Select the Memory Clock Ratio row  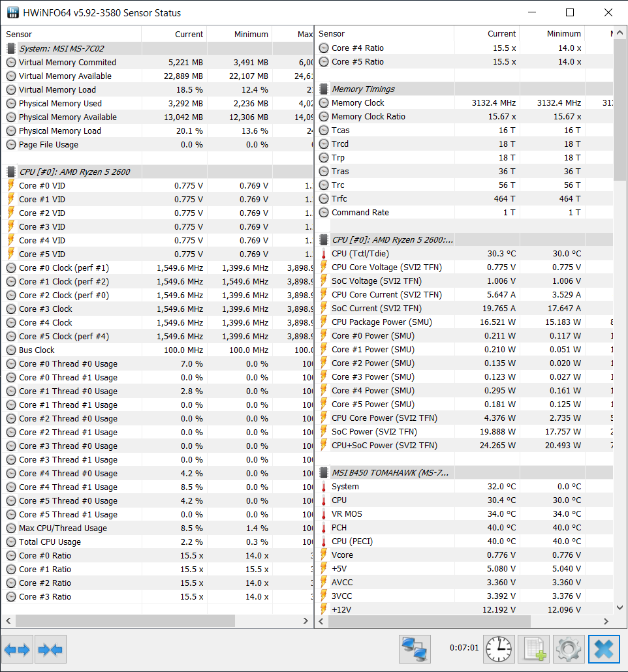point(465,117)
